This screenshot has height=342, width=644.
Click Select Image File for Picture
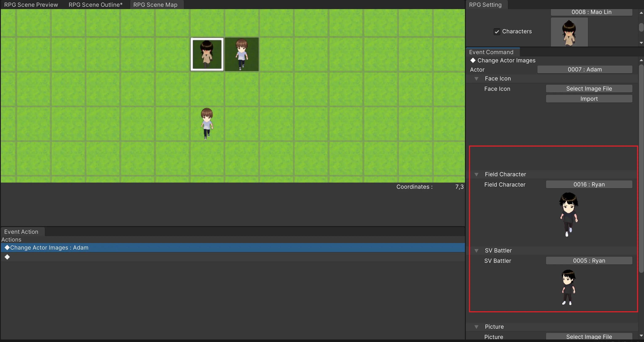point(589,337)
